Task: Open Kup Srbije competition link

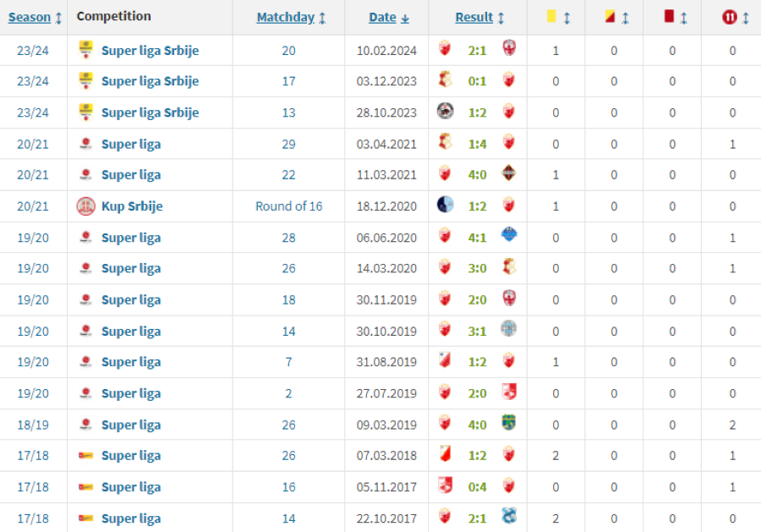Action: pos(132,206)
